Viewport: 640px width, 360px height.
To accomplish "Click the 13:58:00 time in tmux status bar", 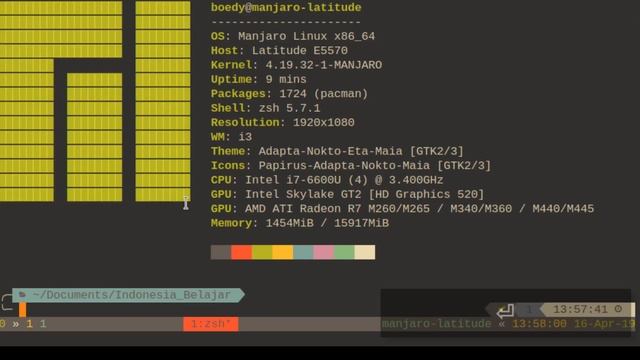I will pos(539,324).
